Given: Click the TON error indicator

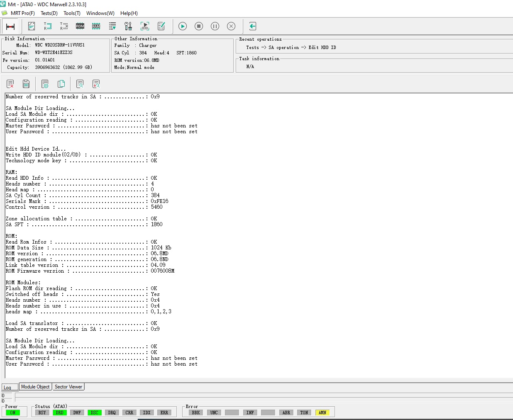Looking at the screenshot, I should coord(304,413).
